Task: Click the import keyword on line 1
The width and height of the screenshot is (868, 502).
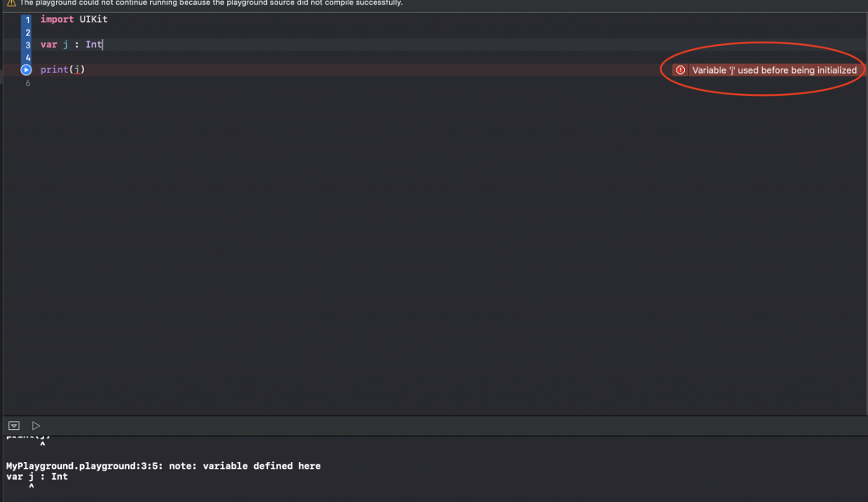Action: click(57, 20)
